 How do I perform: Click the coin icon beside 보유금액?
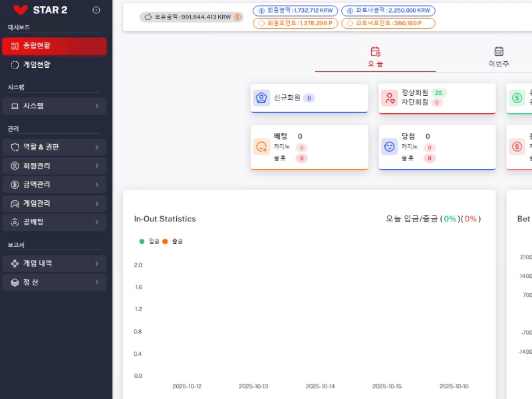click(237, 17)
